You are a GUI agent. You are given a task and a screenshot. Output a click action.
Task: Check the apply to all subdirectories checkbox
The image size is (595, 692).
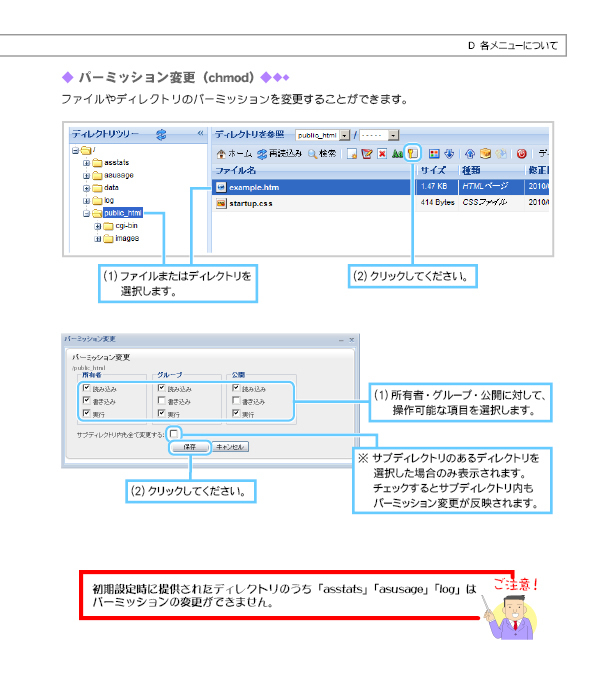pos(174,433)
